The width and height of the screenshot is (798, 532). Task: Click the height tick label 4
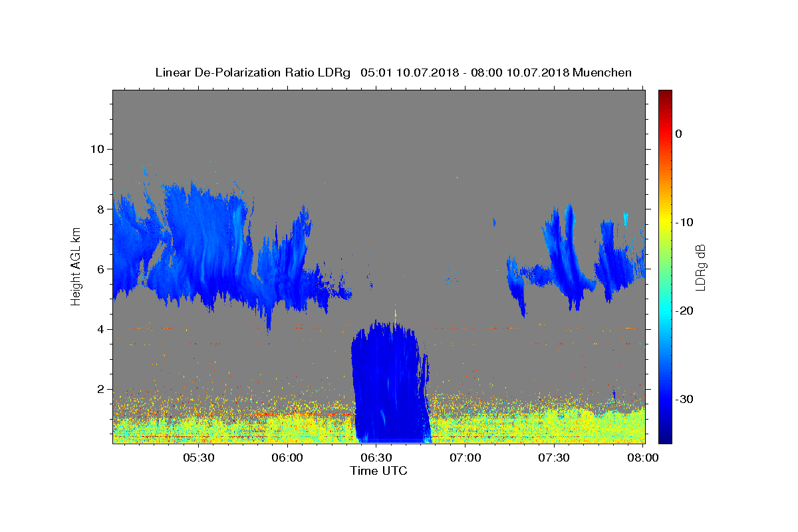click(100, 329)
